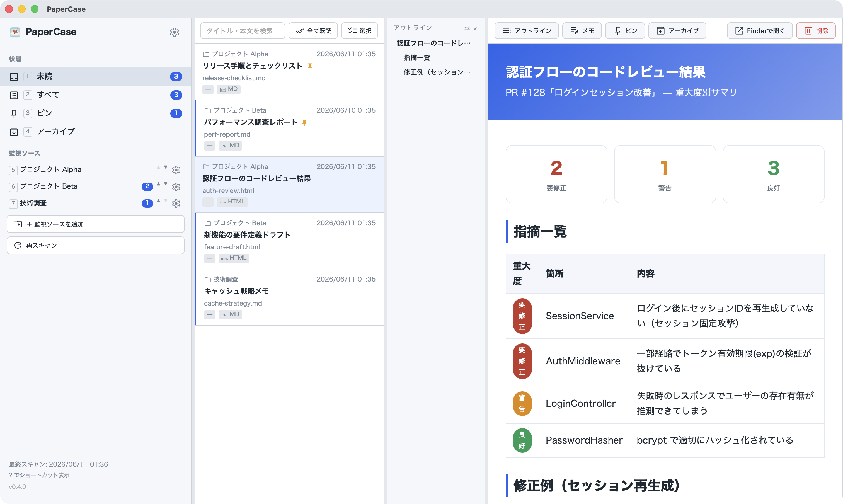This screenshot has height=504, width=843.
Task: Select the アーカイブ filter in sidebar
Action: [x=95, y=131]
